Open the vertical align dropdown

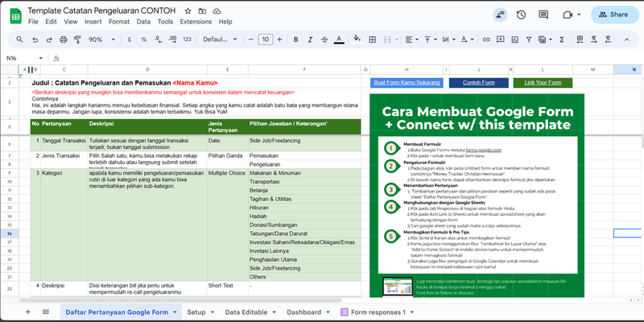(x=430, y=39)
